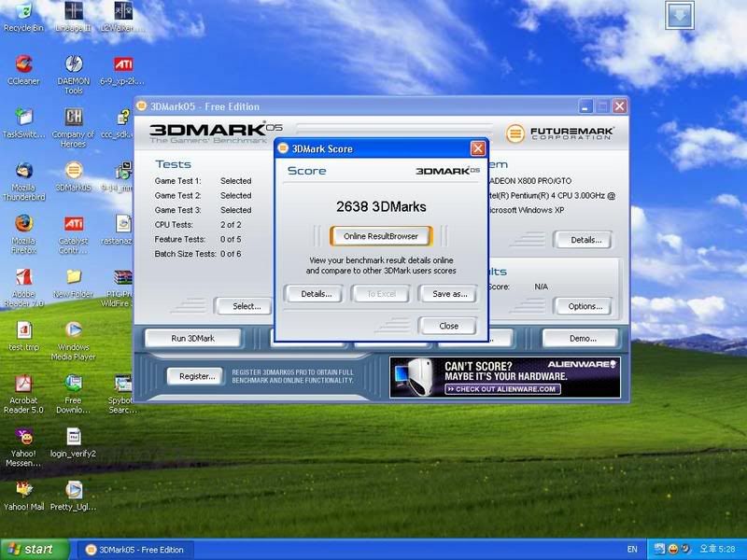Save the benchmark score with Save as...
747x560 pixels.
pyautogui.click(x=447, y=294)
